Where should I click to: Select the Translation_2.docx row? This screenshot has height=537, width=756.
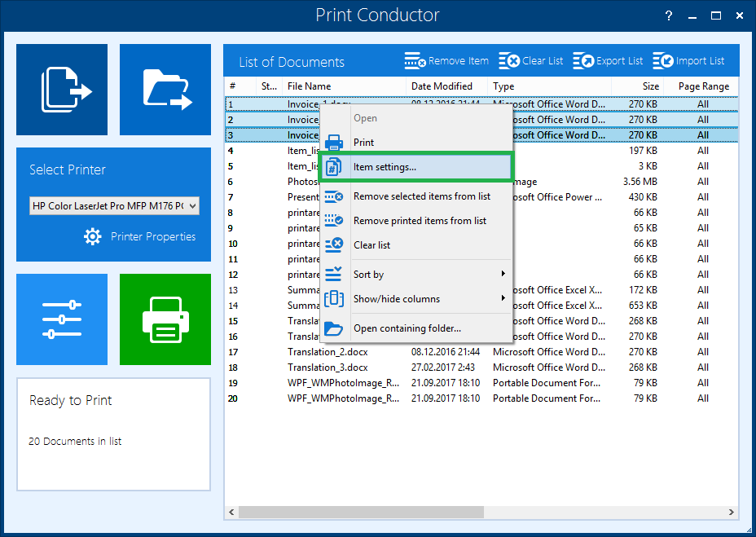481,352
